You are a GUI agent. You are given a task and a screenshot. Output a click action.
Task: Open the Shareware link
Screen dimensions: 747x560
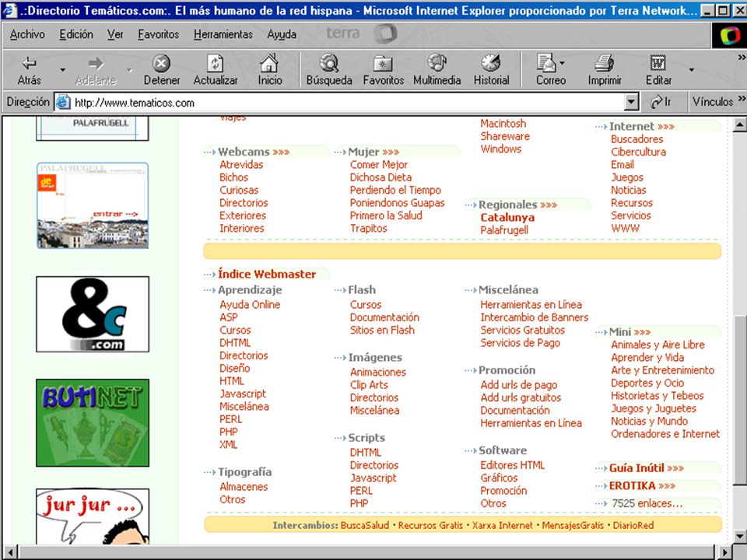click(505, 136)
